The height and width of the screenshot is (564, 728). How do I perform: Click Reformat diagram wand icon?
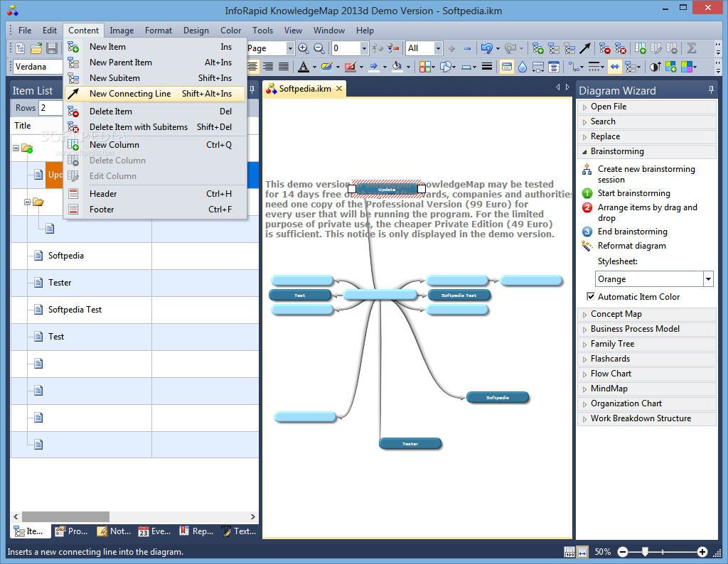pos(587,246)
